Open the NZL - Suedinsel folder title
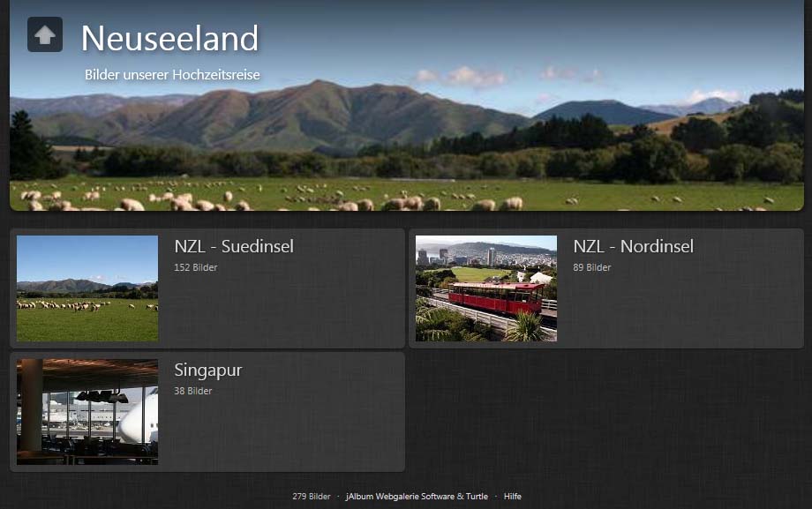Screen dimensions: 812x509 234,246
